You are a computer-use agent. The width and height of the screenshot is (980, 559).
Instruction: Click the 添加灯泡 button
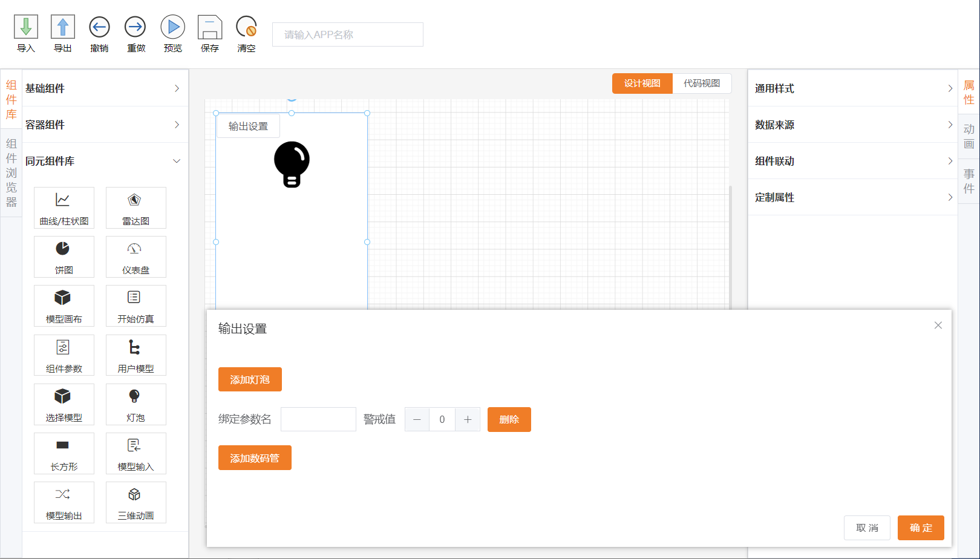[250, 379]
